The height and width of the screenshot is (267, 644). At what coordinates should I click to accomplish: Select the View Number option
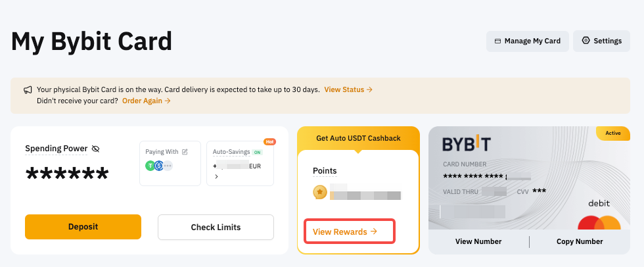(478, 241)
